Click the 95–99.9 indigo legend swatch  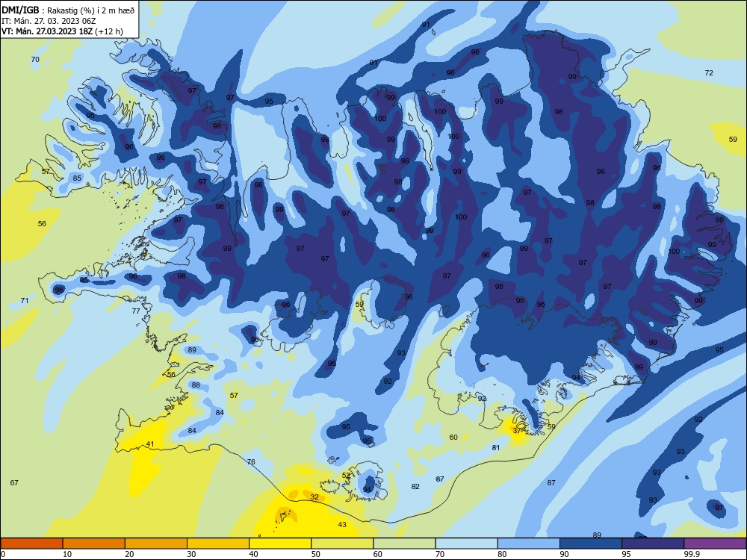tap(653, 544)
